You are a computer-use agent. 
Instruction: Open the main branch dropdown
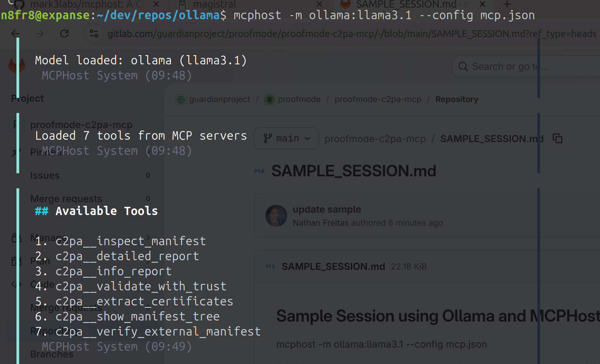(x=286, y=138)
